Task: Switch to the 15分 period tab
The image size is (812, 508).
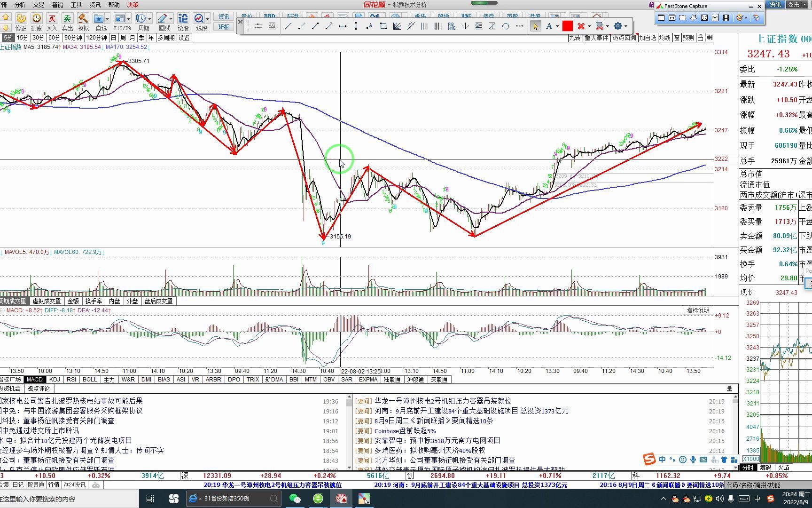Action: point(23,38)
